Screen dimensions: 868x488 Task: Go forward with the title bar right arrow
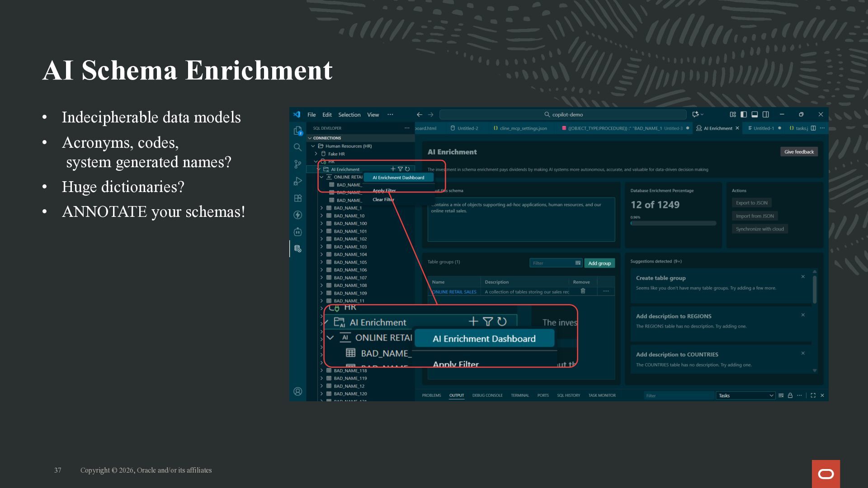pos(431,115)
